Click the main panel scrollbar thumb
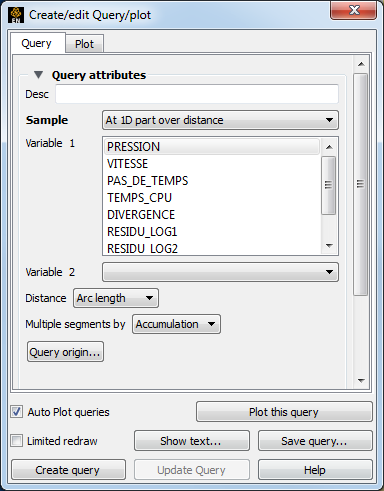The width and height of the screenshot is (384, 491). tap(360, 184)
